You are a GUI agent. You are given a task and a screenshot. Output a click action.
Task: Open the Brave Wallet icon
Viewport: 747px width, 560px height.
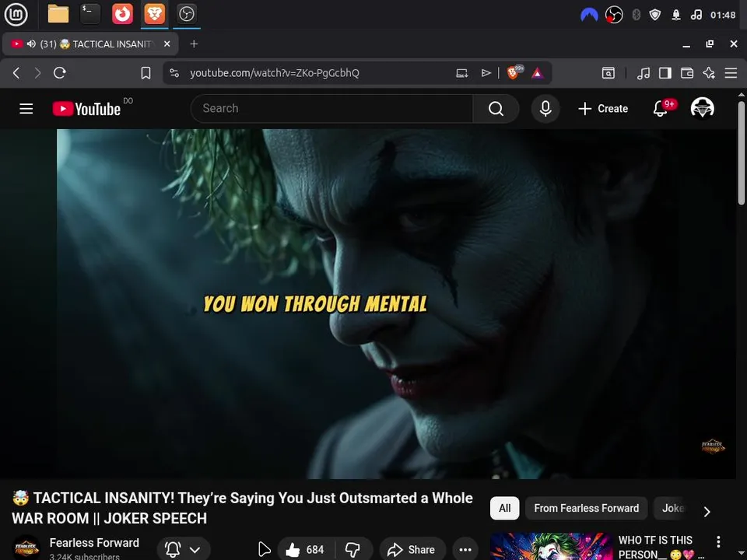coord(687,73)
